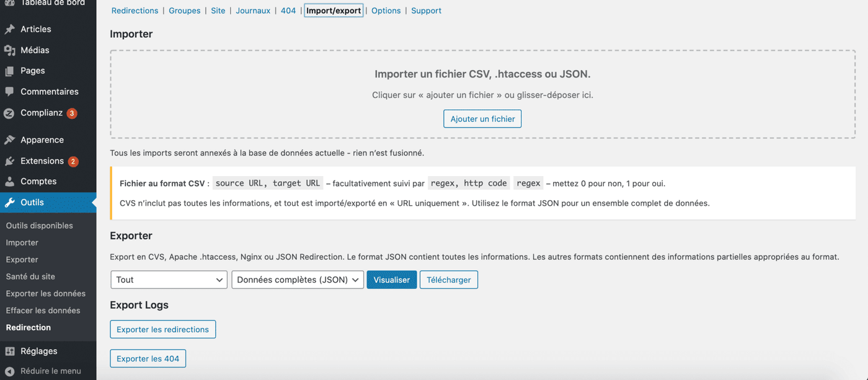Open the Journaux tab
868x380 pixels.
[x=253, y=11]
